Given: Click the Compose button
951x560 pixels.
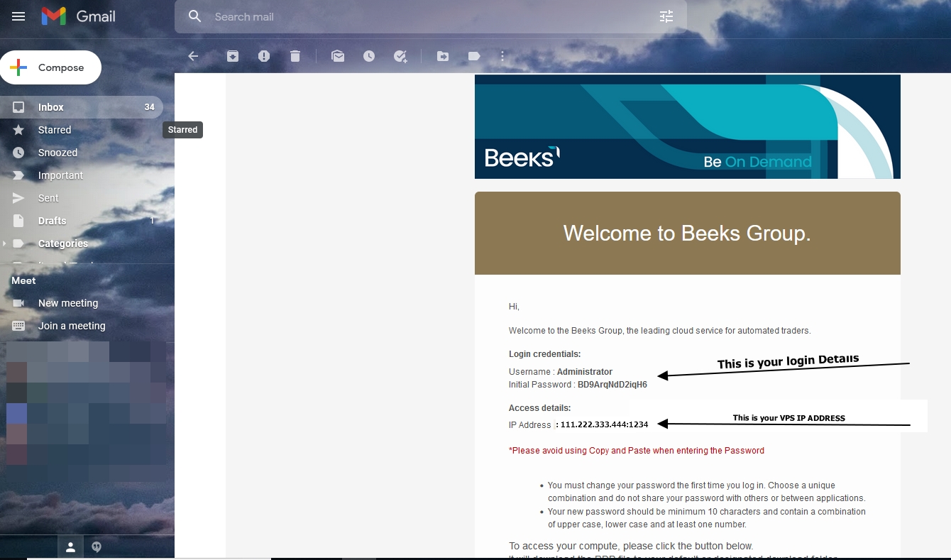Looking at the screenshot, I should (50, 67).
